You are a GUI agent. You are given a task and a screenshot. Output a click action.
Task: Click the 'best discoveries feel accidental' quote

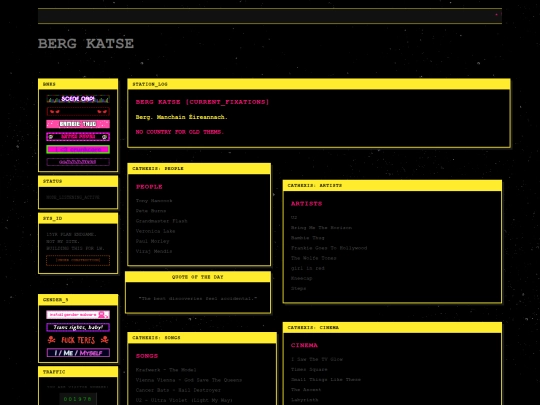(198, 299)
